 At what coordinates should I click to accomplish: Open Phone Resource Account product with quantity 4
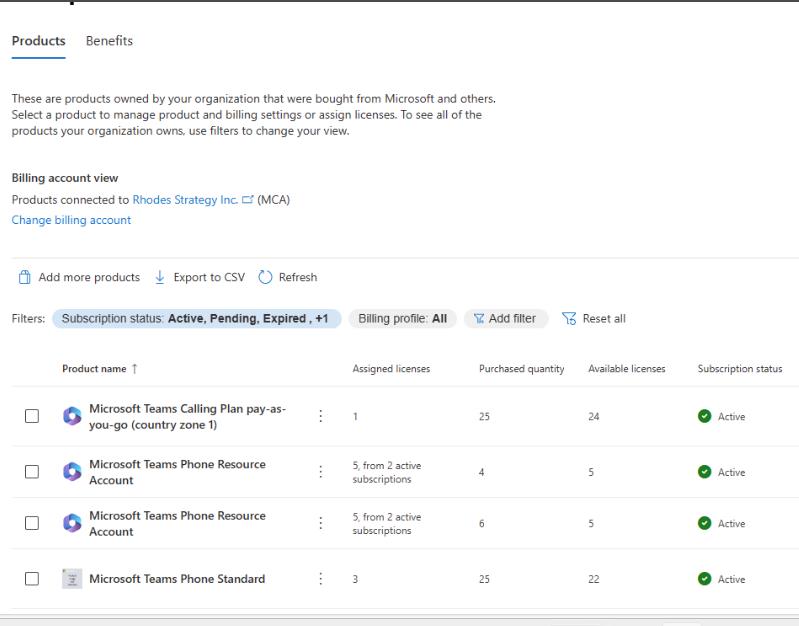coord(177,472)
